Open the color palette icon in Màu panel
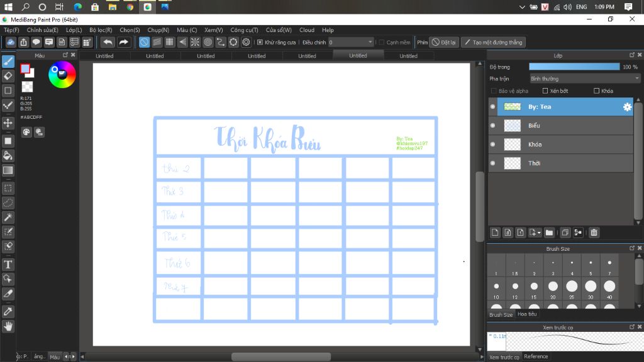 [x=26, y=132]
